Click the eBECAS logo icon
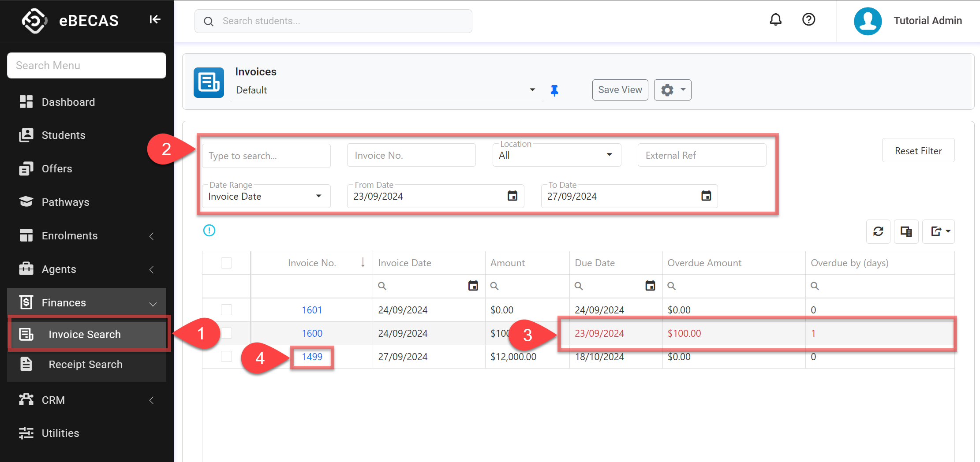Viewport: 980px width, 462px height. coord(34,21)
